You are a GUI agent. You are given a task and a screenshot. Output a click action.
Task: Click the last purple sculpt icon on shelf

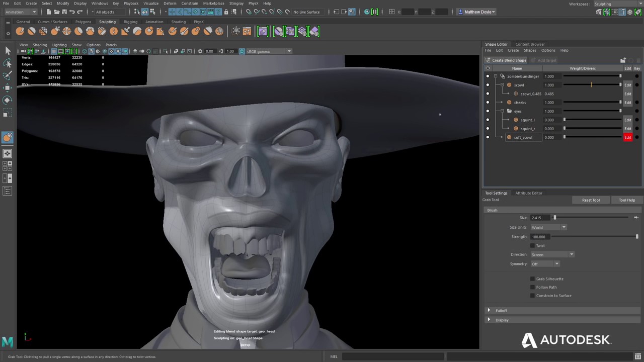click(314, 32)
